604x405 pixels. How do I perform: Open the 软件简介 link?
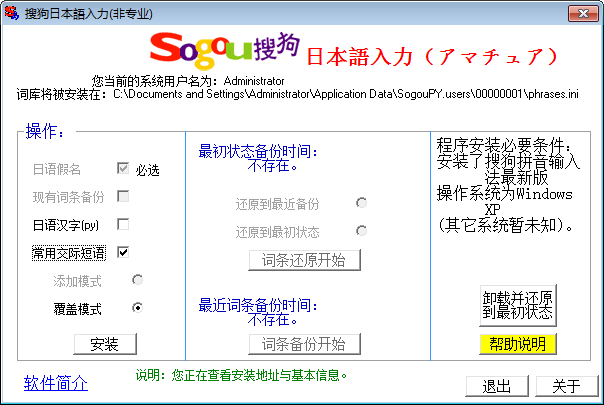point(56,383)
